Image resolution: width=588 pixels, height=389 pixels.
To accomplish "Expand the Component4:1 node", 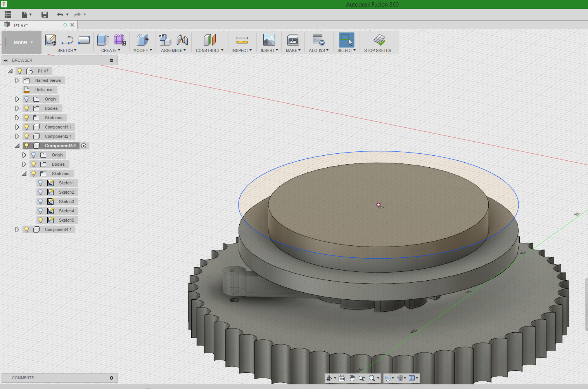I will pyautogui.click(x=17, y=229).
